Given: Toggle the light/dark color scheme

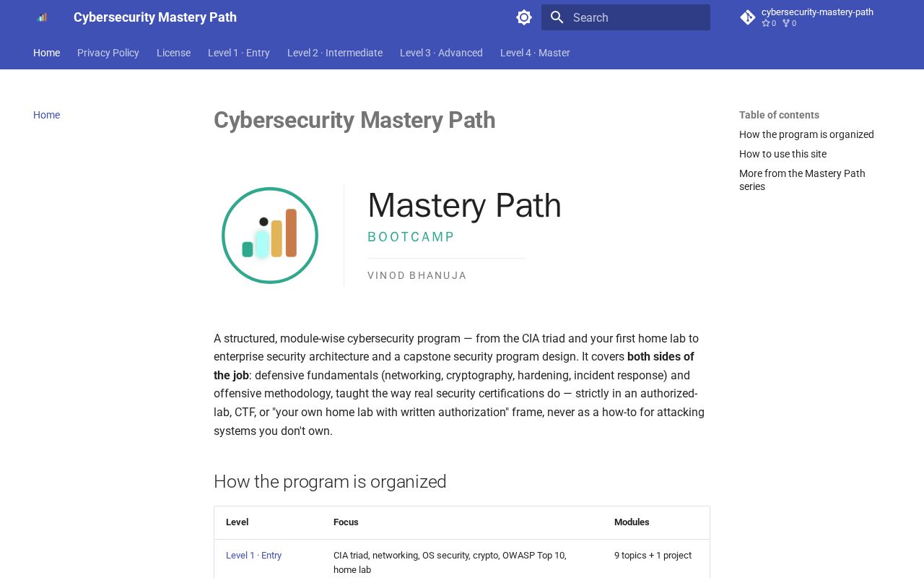Looking at the screenshot, I should pos(524,17).
